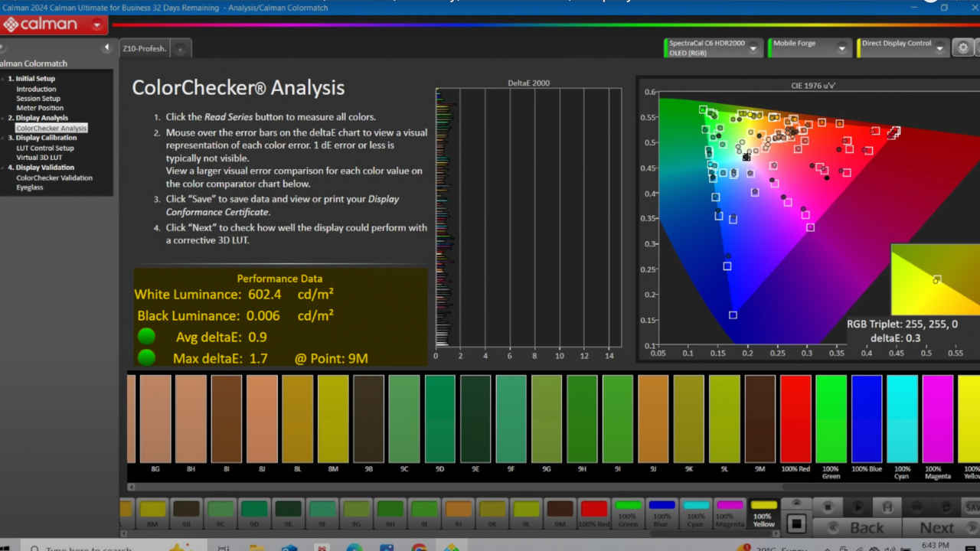Open ColorChecker Validation step
Screen dimensions: 980x551
tap(54, 178)
